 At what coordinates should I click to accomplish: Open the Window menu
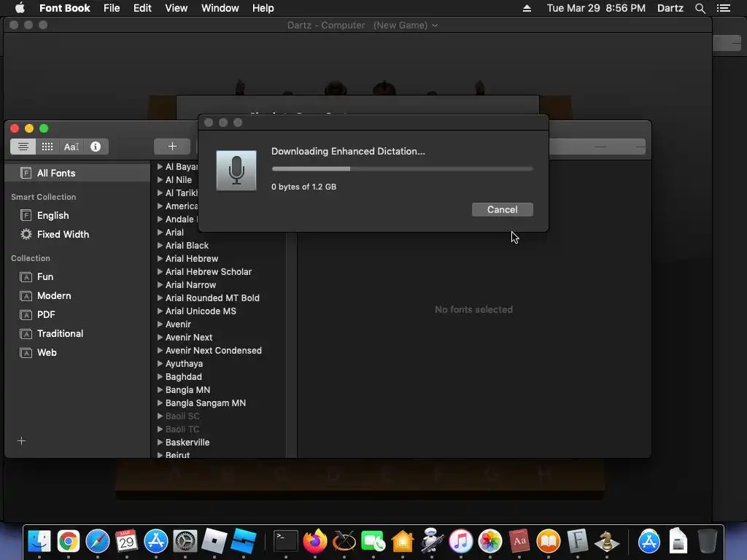[220, 8]
